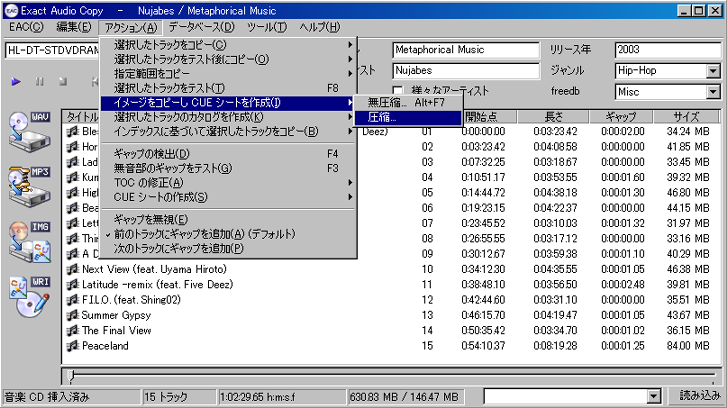Sort by the Size (サイズ) column header
Screen dimensions: 727x408
pos(686,117)
